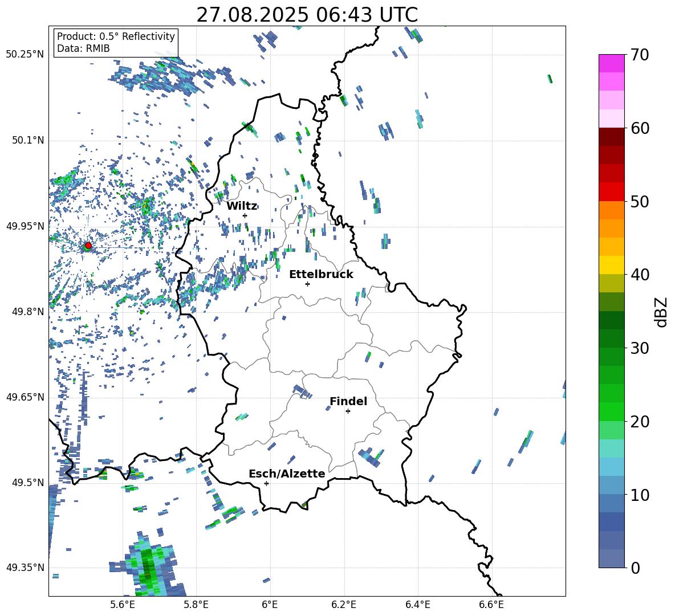Click the colorbar tick label 70

pyautogui.click(x=640, y=55)
